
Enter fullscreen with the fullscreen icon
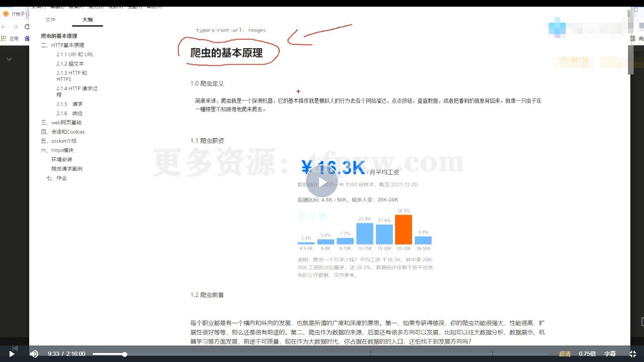pos(632,354)
